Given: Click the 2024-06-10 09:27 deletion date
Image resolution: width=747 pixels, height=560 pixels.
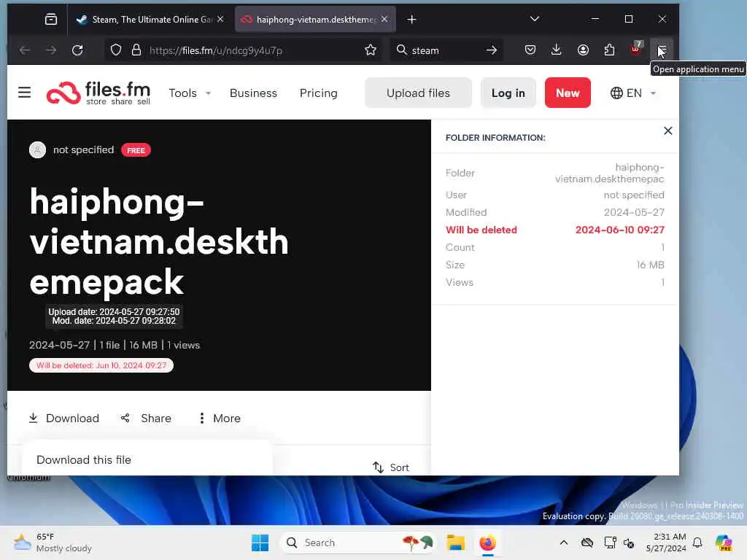Looking at the screenshot, I should coord(619,230).
